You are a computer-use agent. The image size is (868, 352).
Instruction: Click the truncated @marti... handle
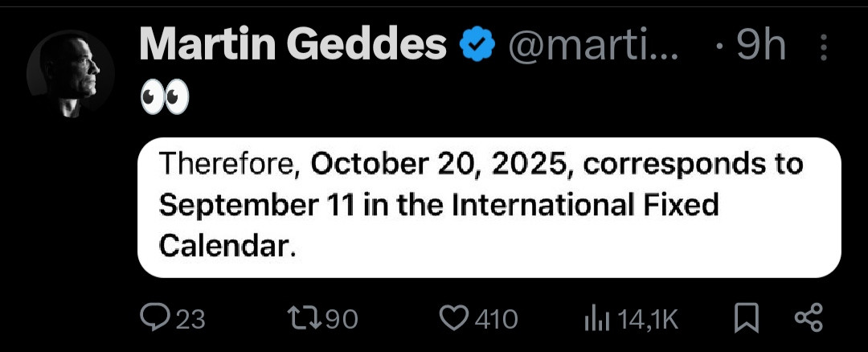coord(594,47)
